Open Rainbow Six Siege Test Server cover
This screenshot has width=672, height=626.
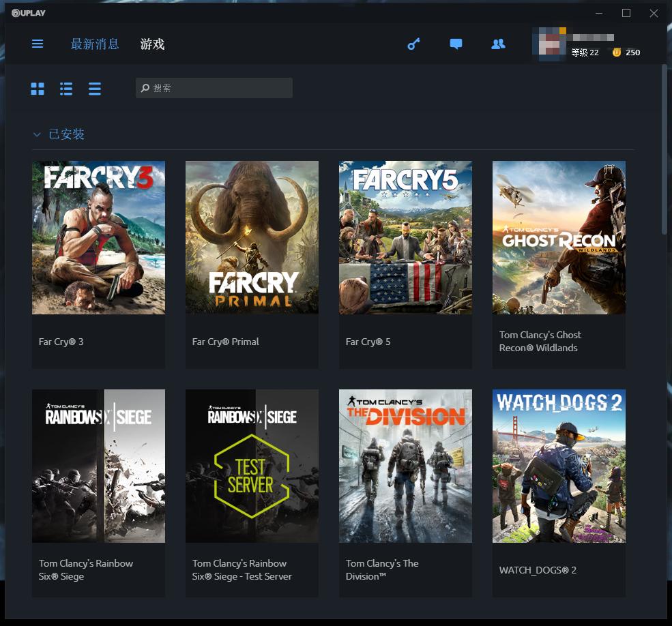pyautogui.click(x=252, y=466)
